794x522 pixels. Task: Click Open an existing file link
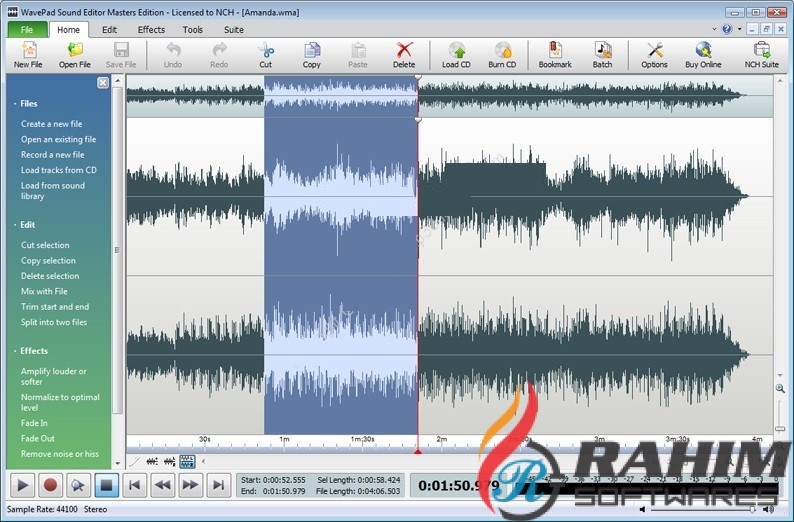click(58, 139)
